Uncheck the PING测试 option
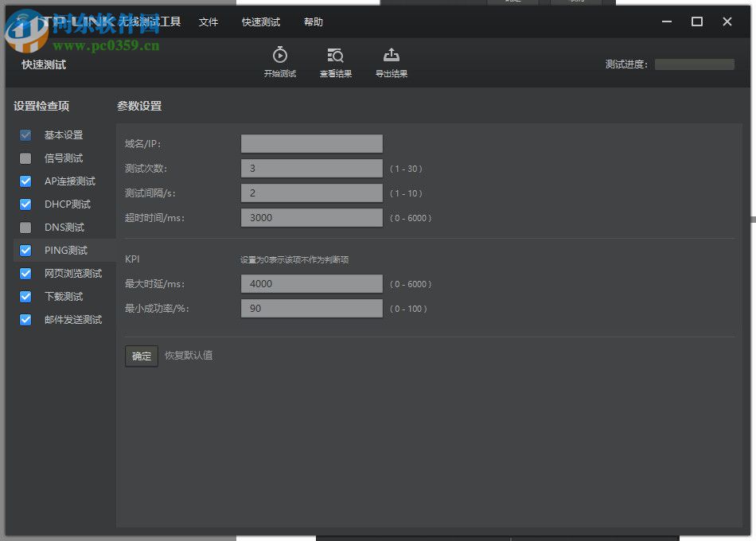Viewport: 756px width, 541px height. click(25, 250)
